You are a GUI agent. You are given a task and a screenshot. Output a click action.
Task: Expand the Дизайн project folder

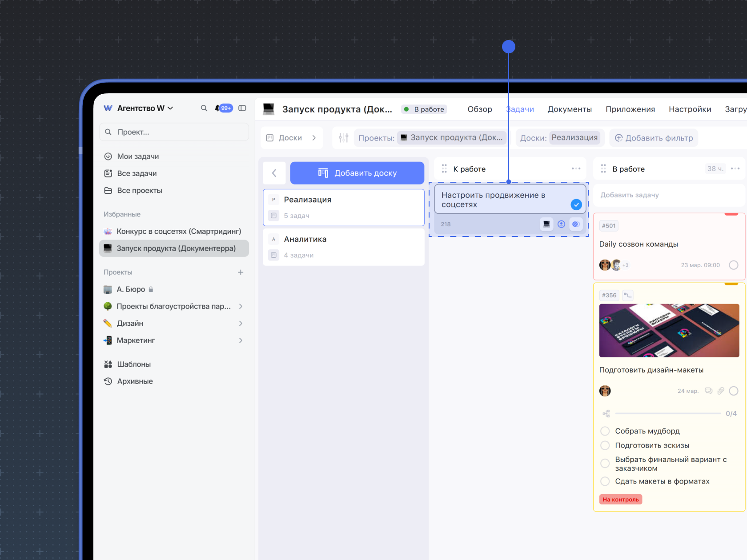pyautogui.click(x=241, y=323)
